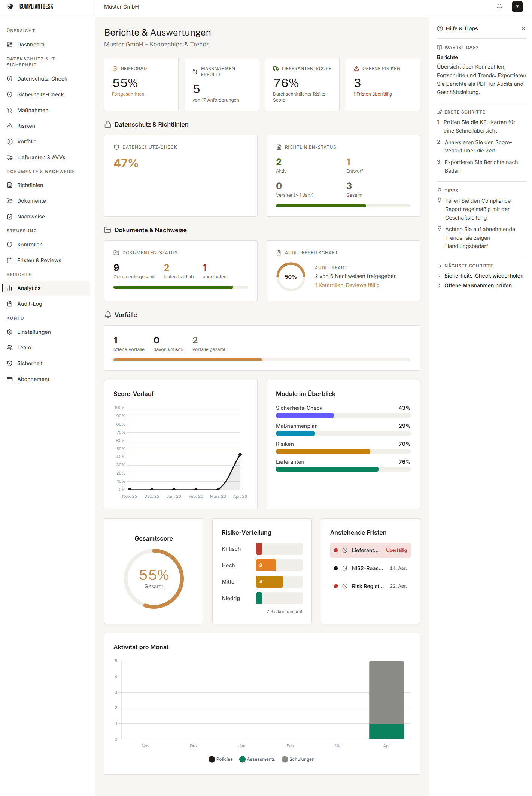The height and width of the screenshot is (796, 532).
Task: Open the Audit-Log menu item
Action: [30, 304]
